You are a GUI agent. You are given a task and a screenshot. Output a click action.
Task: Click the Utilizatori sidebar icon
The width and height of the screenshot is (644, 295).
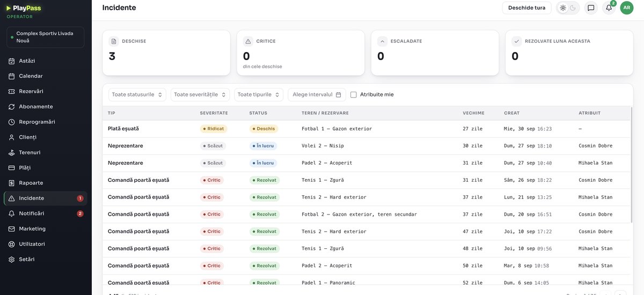coord(12,244)
